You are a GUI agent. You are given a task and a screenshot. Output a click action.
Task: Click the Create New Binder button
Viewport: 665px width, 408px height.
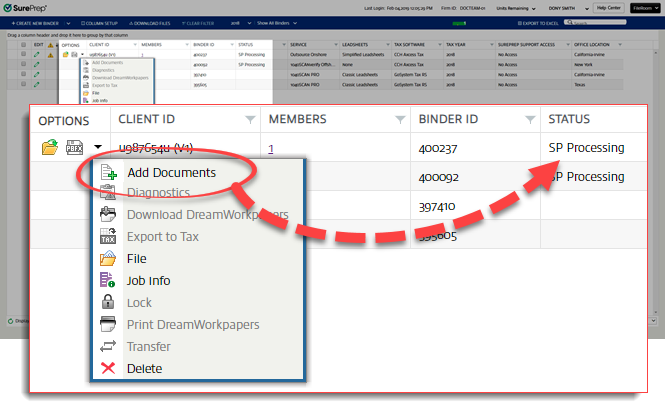pyautogui.click(x=33, y=22)
